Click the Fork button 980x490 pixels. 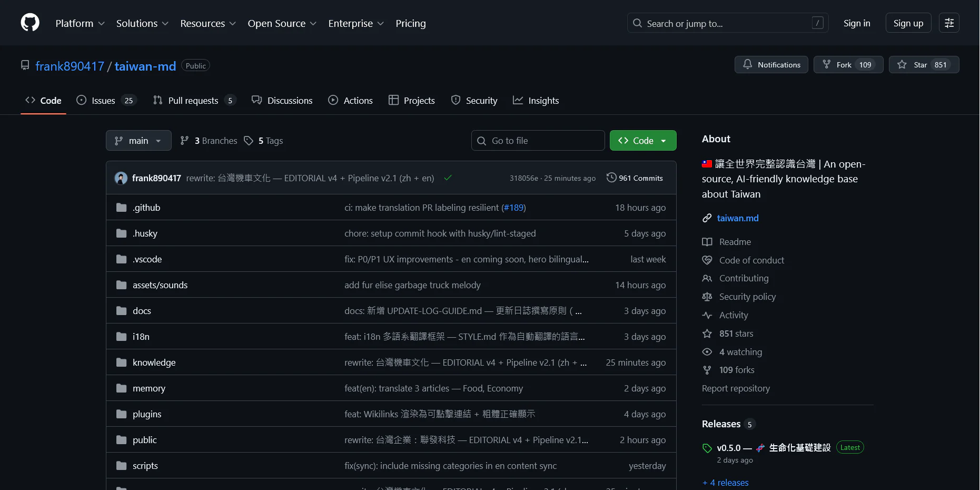848,65
